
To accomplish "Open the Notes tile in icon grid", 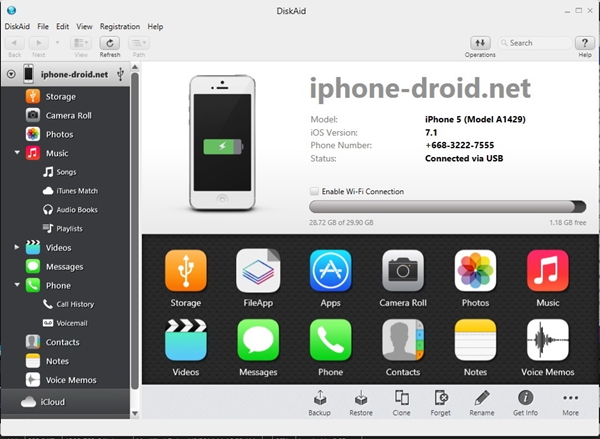I will 475,340.
